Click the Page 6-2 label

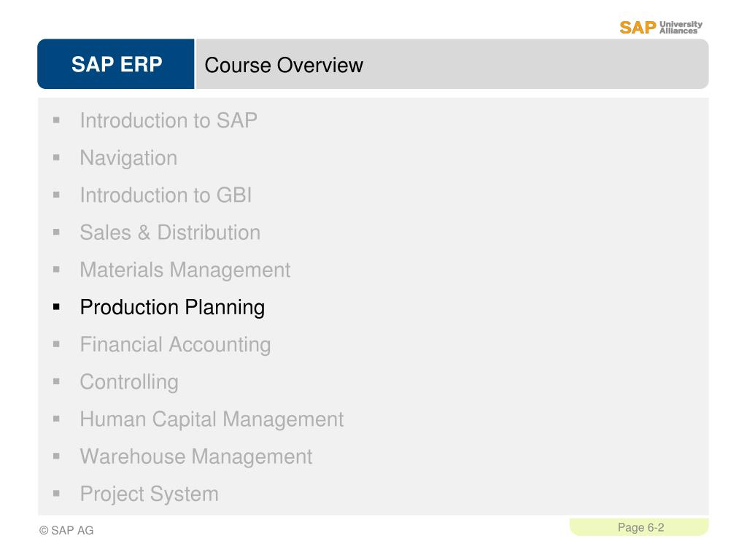[x=640, y=527]
